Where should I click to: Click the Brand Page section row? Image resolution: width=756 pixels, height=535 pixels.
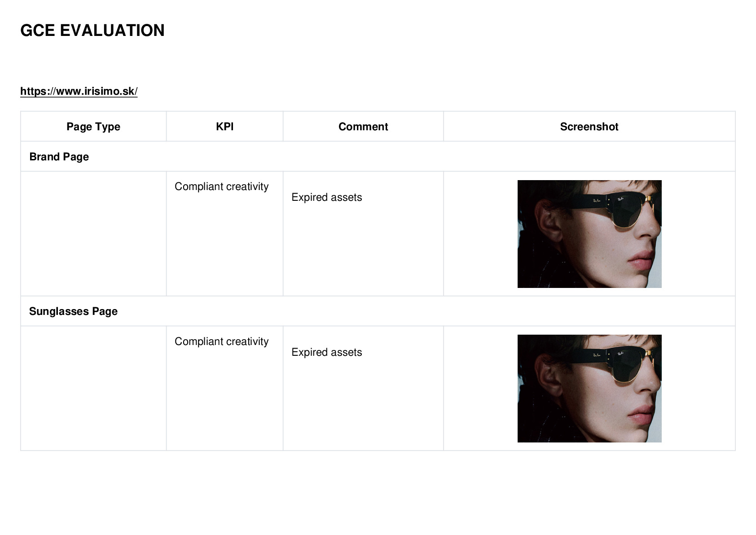point(378,157)
